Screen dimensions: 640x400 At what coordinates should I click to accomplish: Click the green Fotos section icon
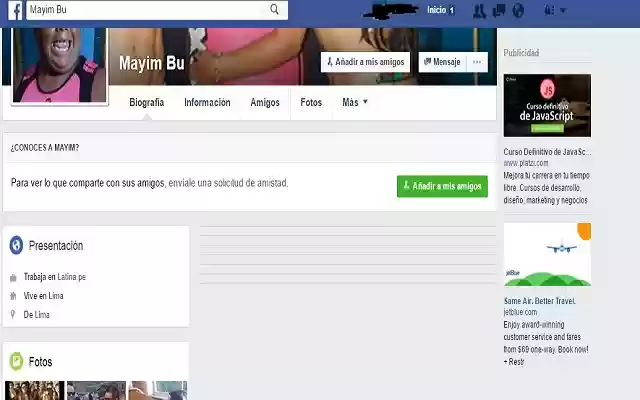click(x=16, y=362)
